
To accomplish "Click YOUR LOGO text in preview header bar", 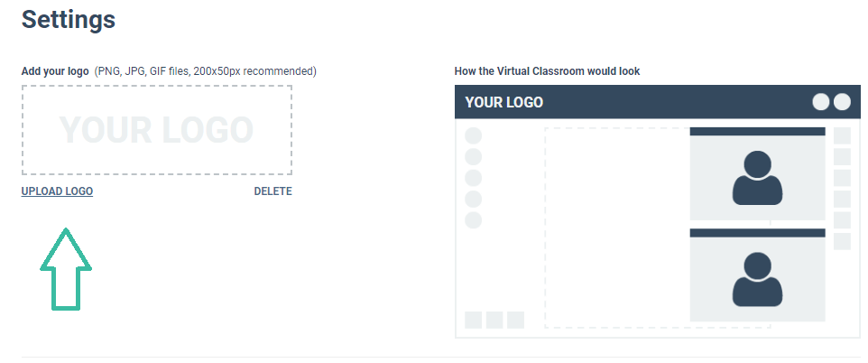I will (x=503, y=103).
